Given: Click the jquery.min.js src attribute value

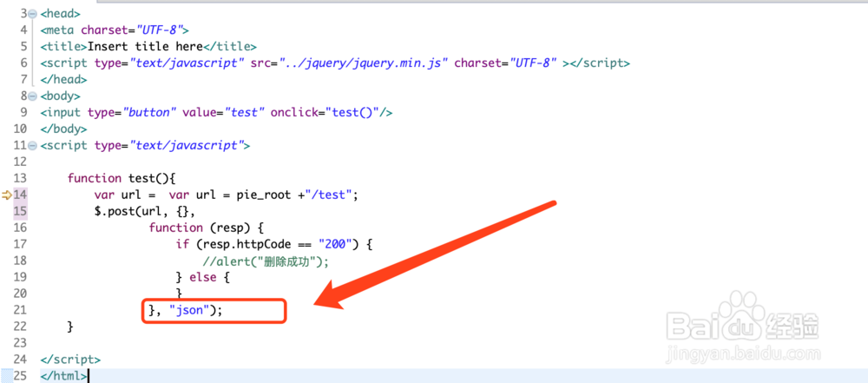Looking at the screenshot, I should 363,63.
